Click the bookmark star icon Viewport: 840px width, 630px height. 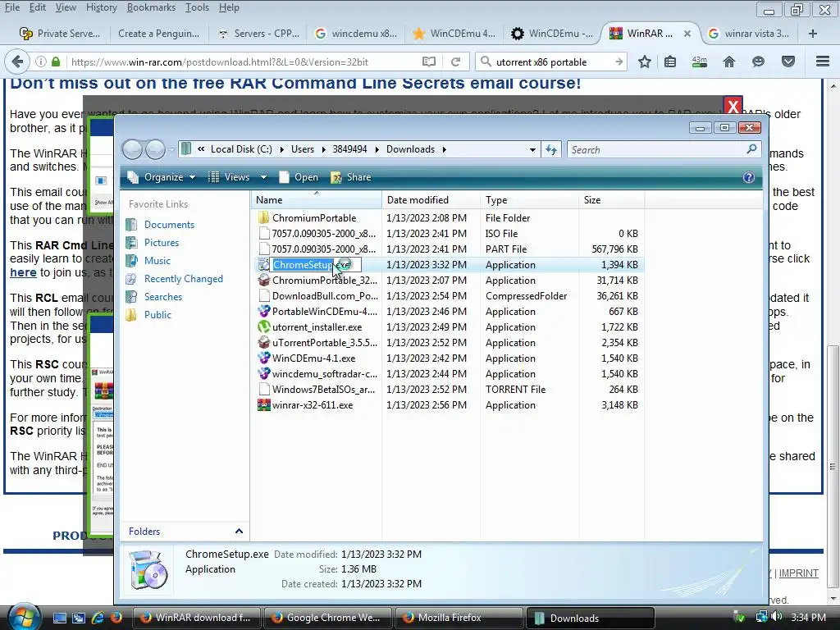[x=645, y=62]
